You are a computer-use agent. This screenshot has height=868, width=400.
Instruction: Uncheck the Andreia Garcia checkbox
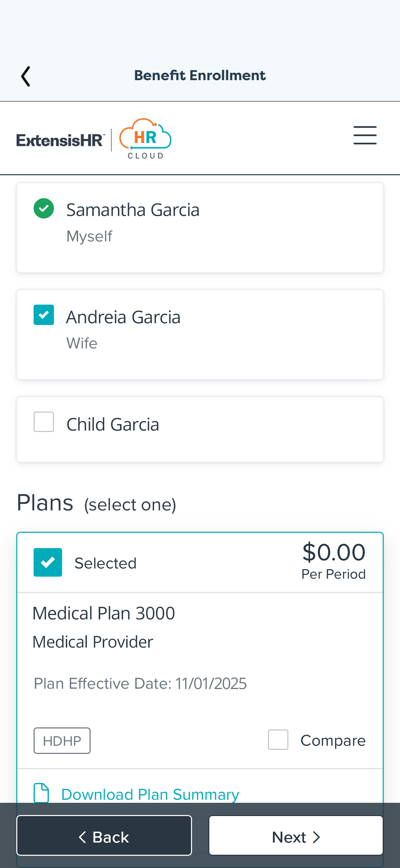point(44,315)
